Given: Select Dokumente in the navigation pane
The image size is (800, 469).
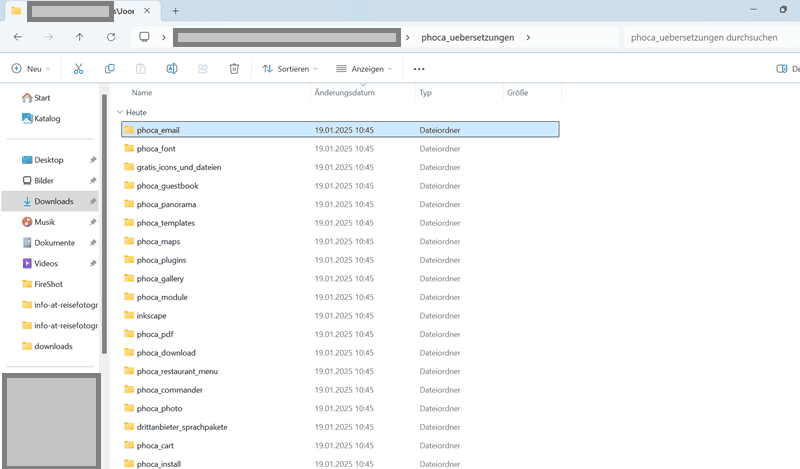Looking at the screenshot, I should click(x=54, y=243).
